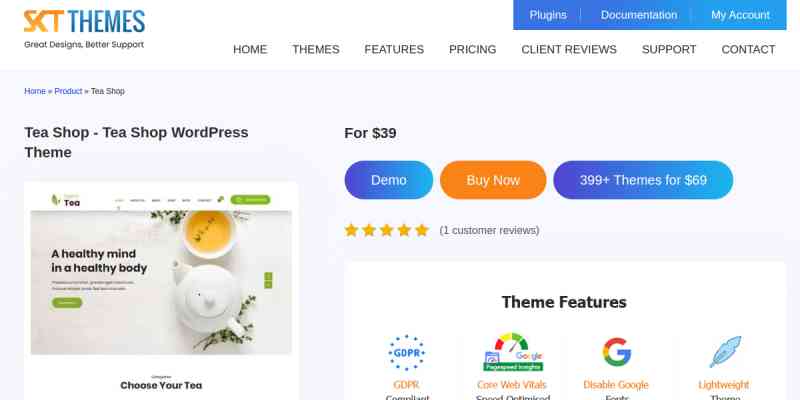The width and height of the screenshot is (800, 400).
Task: Go to My Account
Action: [740, 15]
